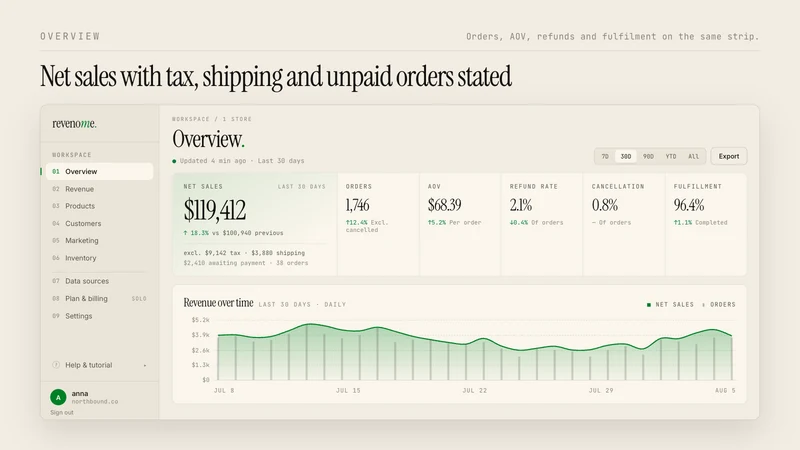Switch to the 90D date range
This screenshot has width=800, height=450.
point(648,157)
